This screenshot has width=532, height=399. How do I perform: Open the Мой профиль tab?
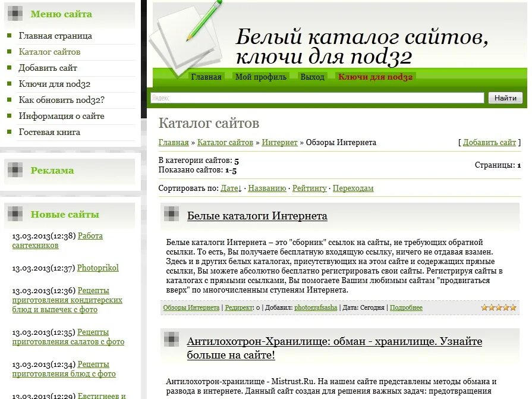point(261,77)
